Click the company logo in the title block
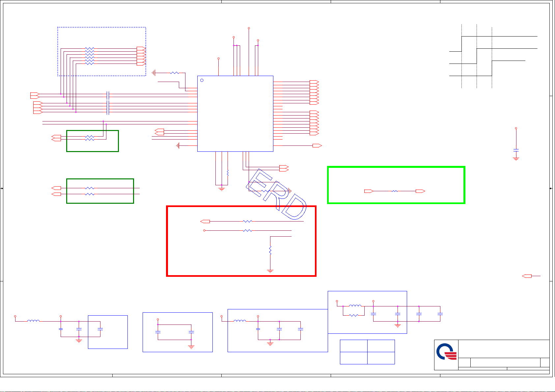The width and height of the screenshot is (555, 392). (447, 352)
